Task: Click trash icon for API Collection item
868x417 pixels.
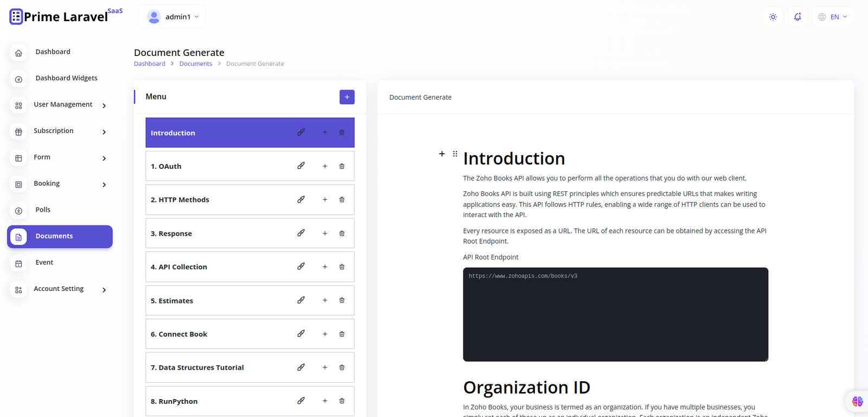Action: (342, 267)
